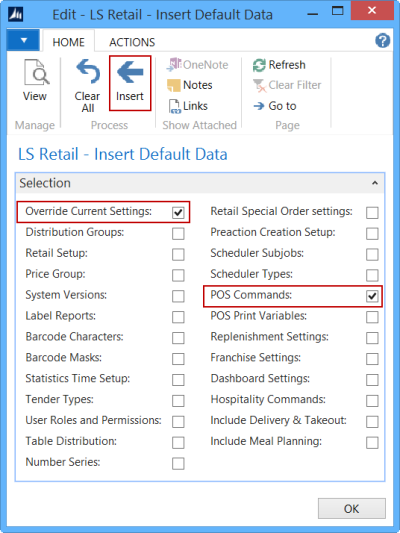Image resolution: width=400 pixels, height=533 pixels.
Task: Click the OK button
Action: (352, 509)
